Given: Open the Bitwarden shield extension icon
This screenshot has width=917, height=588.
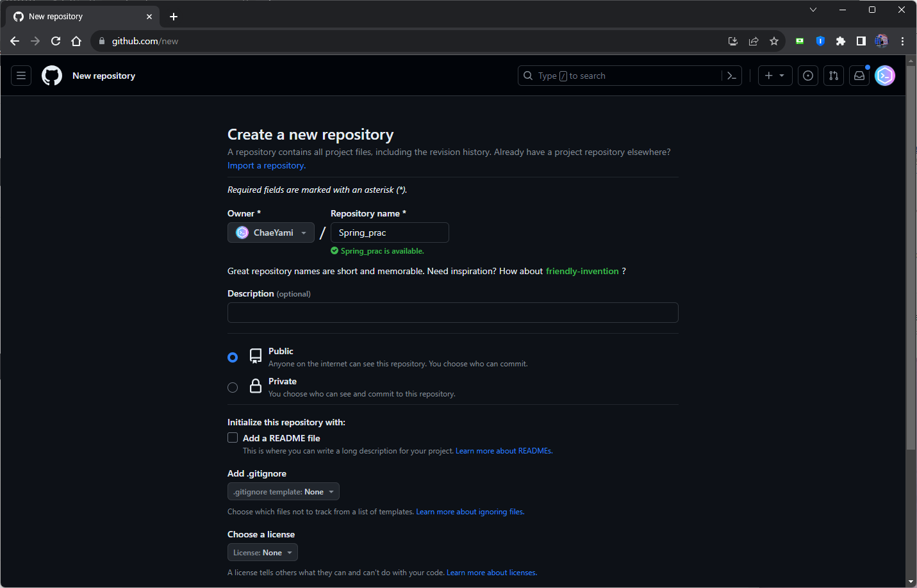Looking at the screenshot, I should [x=820, y=41].
